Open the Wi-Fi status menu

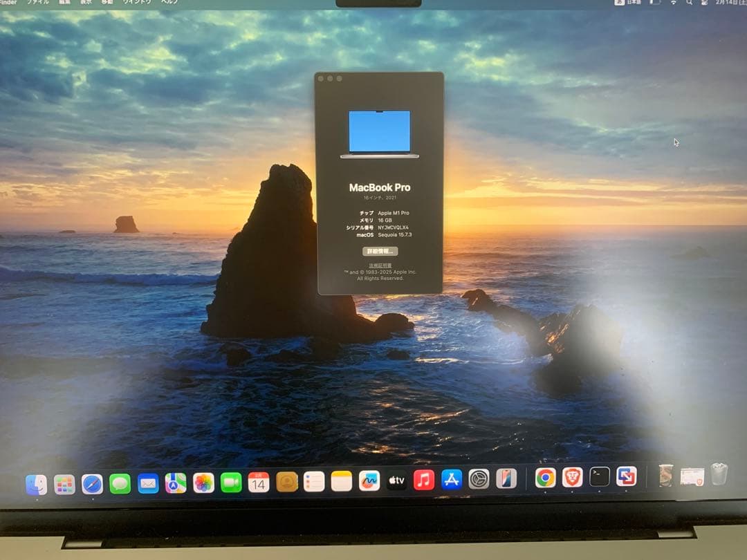[x=674, y=3]
